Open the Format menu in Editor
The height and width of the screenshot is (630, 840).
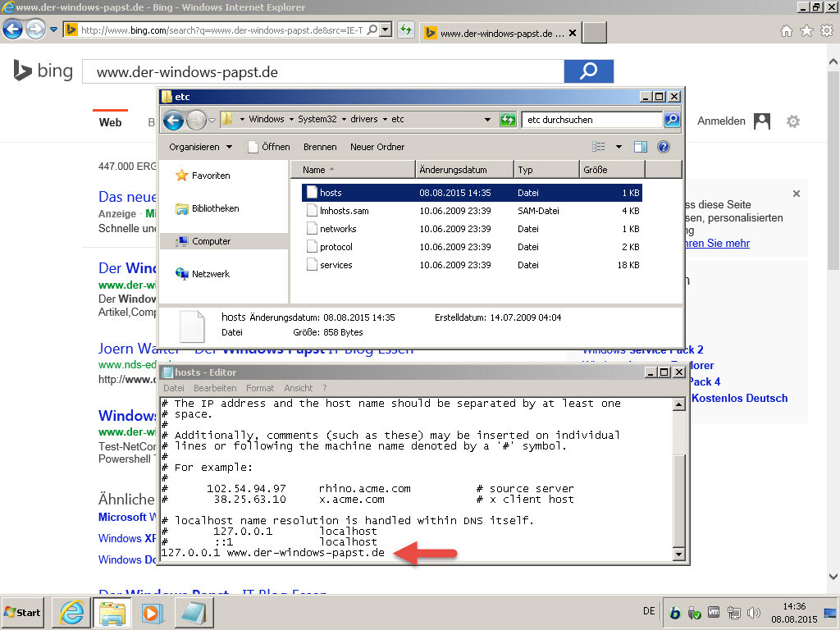[260, 388]
